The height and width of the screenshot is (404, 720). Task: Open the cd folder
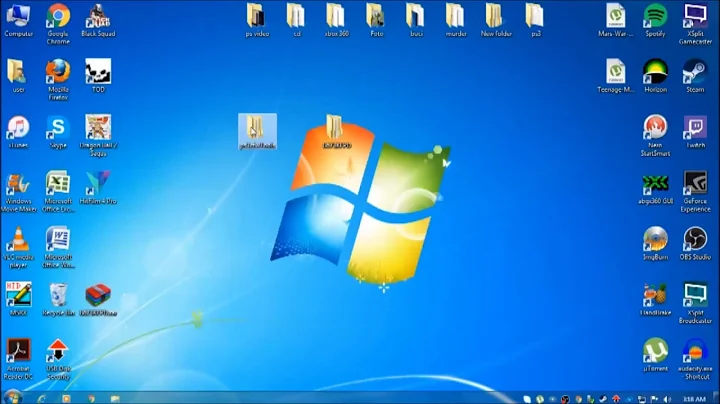(x=297, y=20)
